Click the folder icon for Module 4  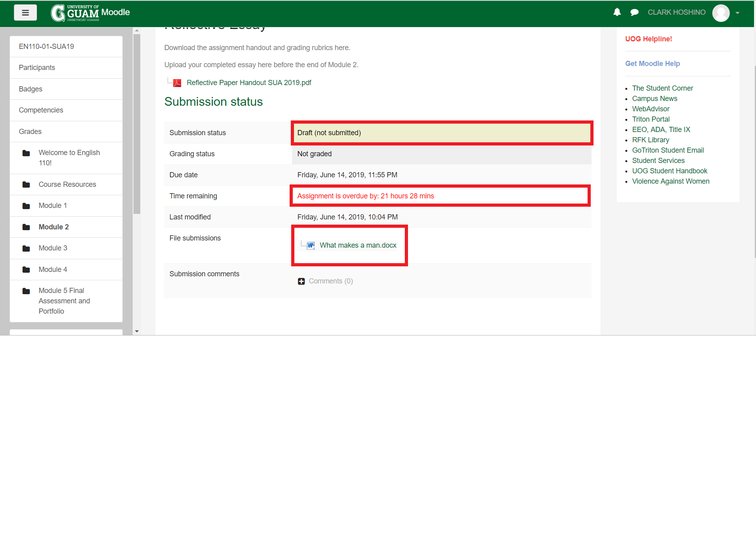tap(26, 270)
